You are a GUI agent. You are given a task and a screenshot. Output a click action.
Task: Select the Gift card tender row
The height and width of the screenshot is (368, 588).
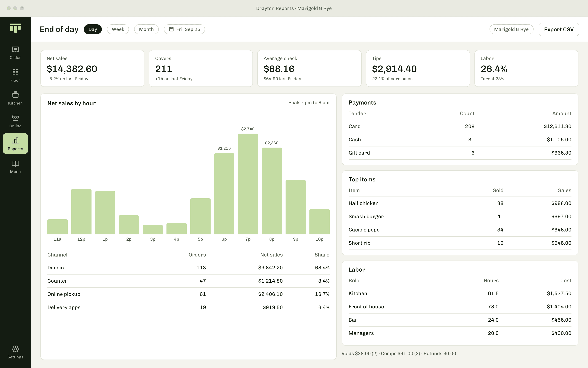(x=460, y=153)
